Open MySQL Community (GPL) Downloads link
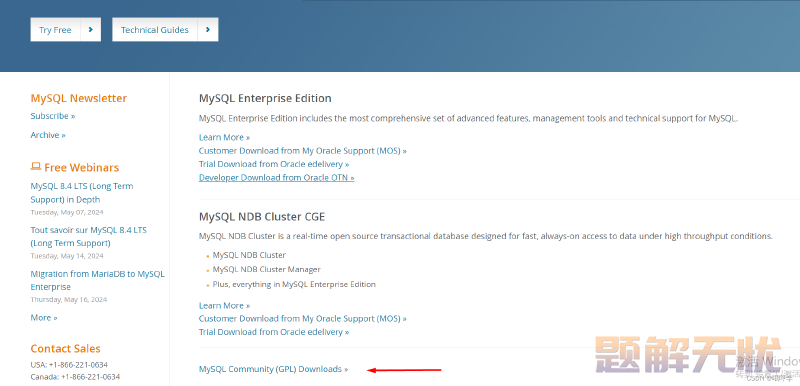The height and width of the screenshot is (386, 800). (273, 369)
